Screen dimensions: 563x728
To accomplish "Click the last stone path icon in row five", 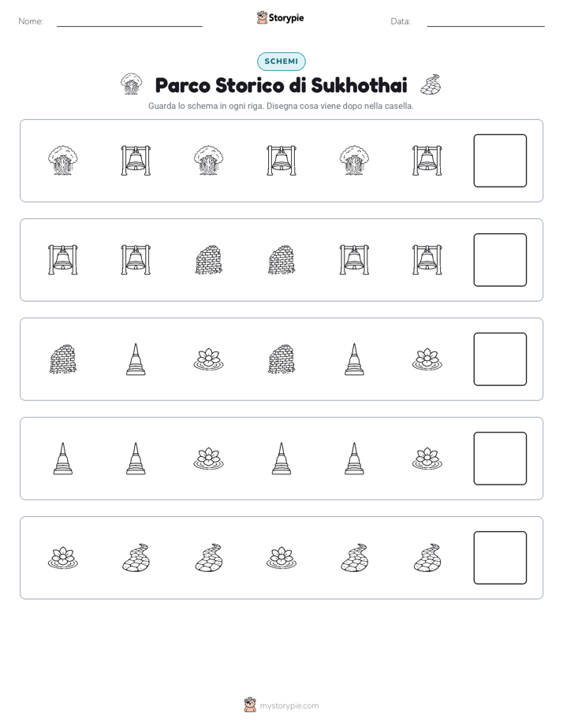I will click(x=427, y=558).
